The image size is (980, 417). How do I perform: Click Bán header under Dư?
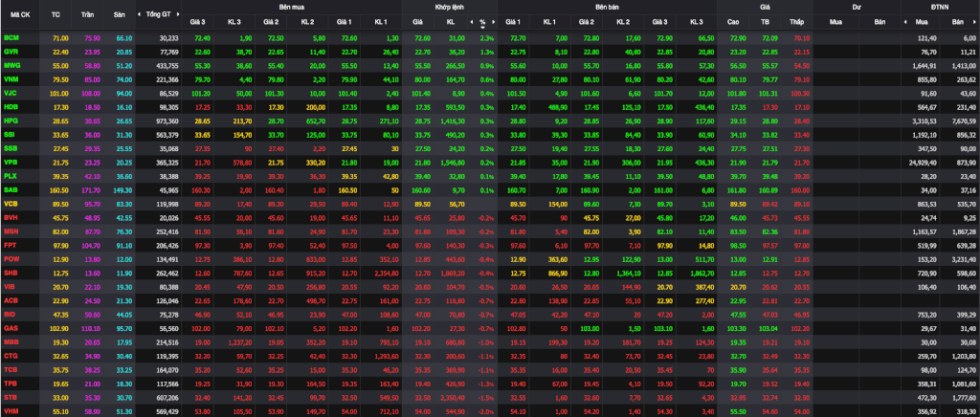pos(880,22)
